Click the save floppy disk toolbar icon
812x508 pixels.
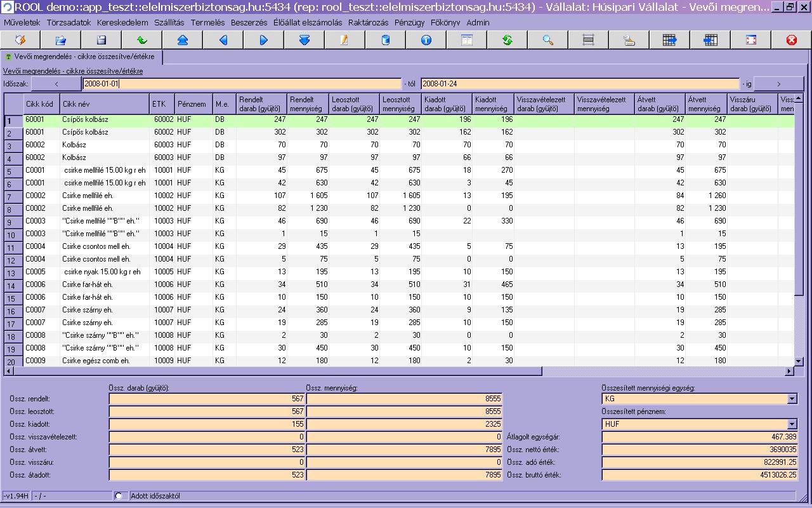point(101,40)
